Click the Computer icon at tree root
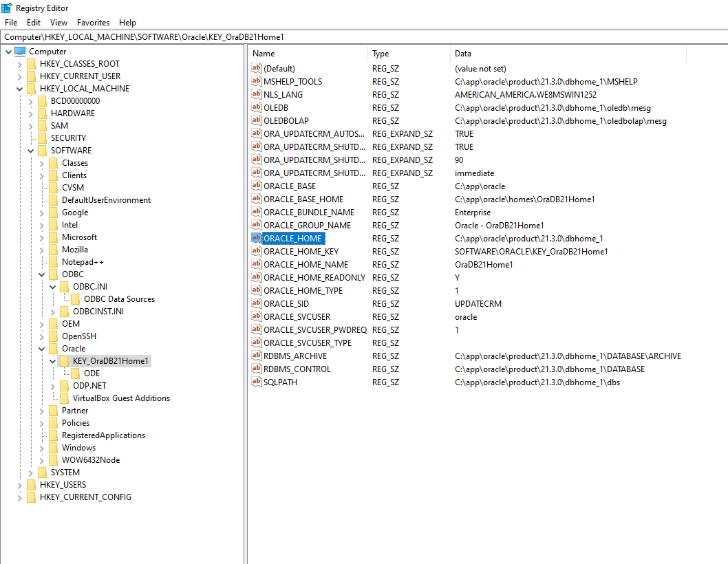This screenshot has width=728, height=564. click(x=20, y=52)
